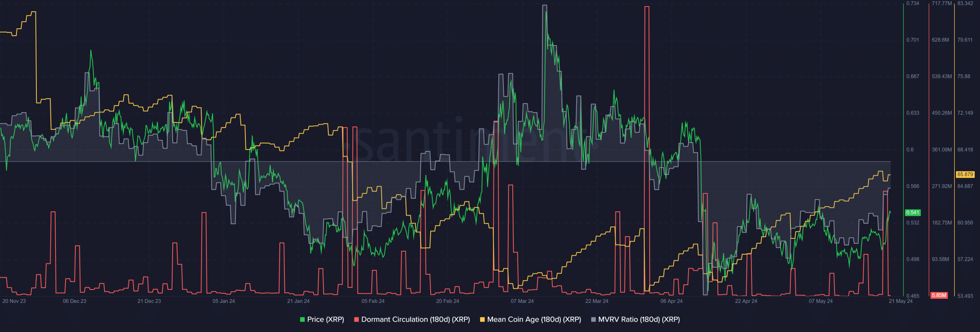Click the 79.611 coin age axis value
Image resolution: width=980 pixels, height=332 pixels.
point(965,40)
